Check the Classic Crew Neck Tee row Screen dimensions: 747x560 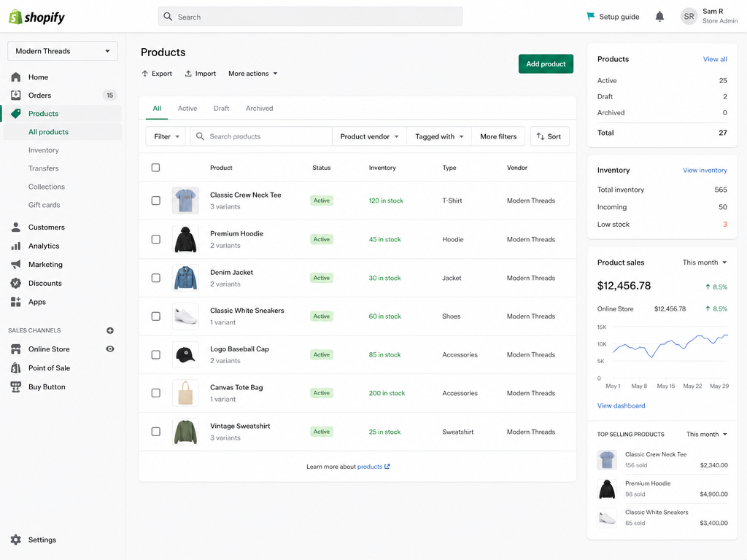click(156, 201)
